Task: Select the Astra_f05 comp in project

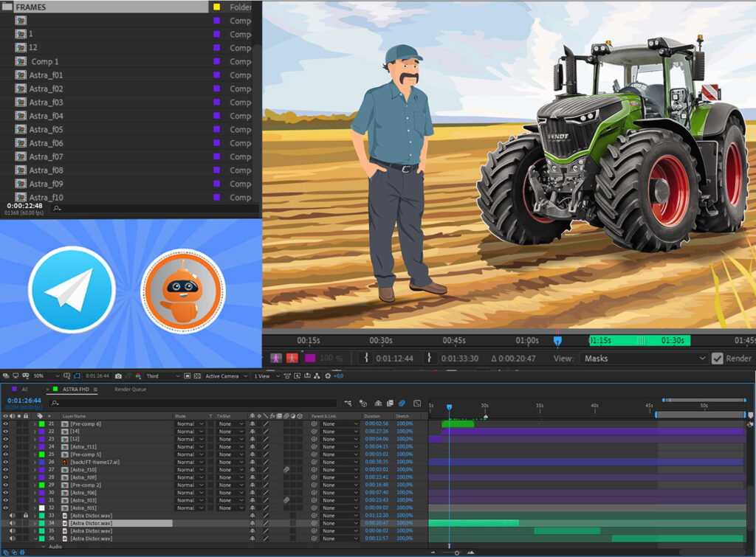Action: click(46, 130)
